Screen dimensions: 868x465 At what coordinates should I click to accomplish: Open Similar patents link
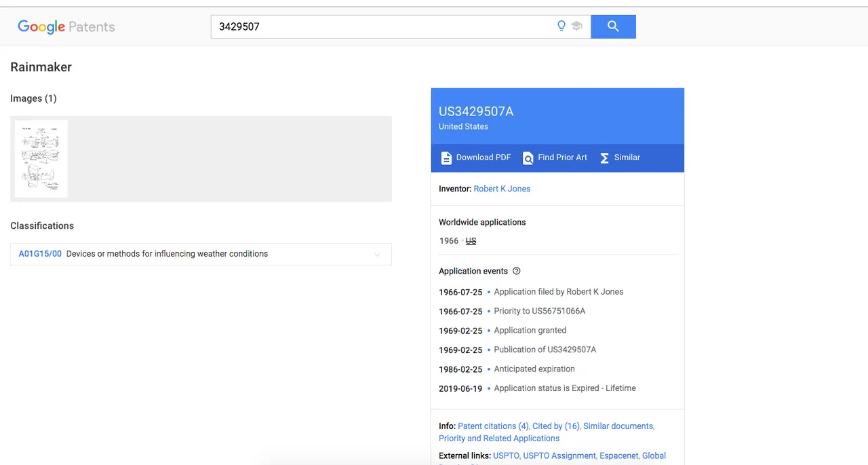pos(627,157)
